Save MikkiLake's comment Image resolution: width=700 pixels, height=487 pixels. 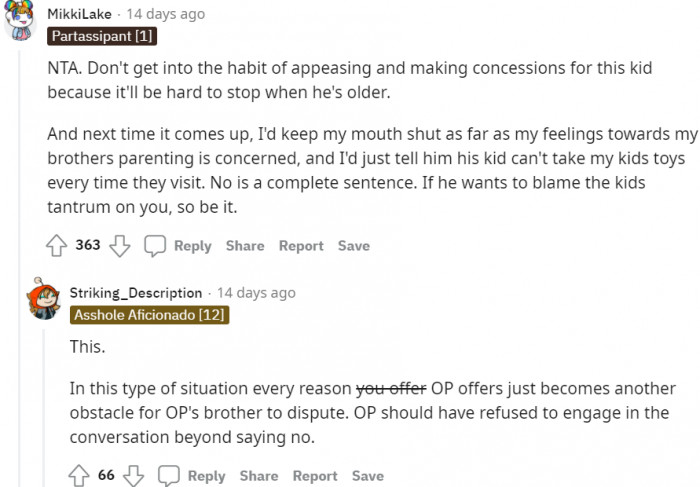tap(354, 246)
